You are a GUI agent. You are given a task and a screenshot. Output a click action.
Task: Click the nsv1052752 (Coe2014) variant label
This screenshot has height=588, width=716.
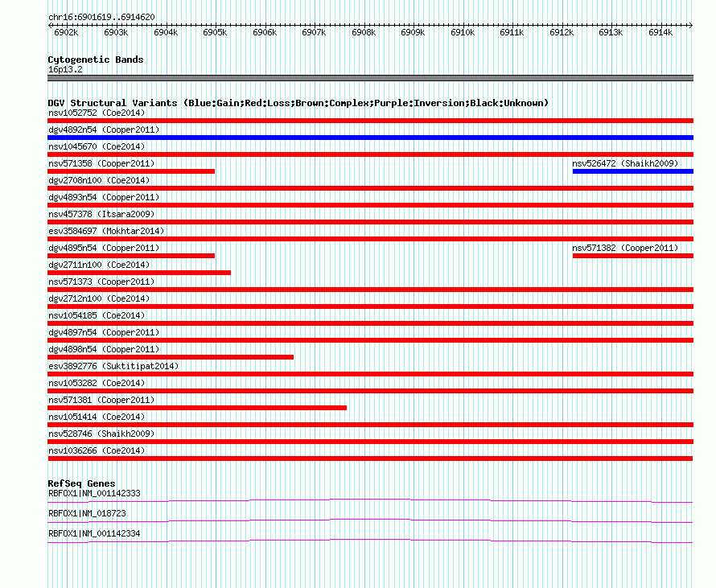97,113
